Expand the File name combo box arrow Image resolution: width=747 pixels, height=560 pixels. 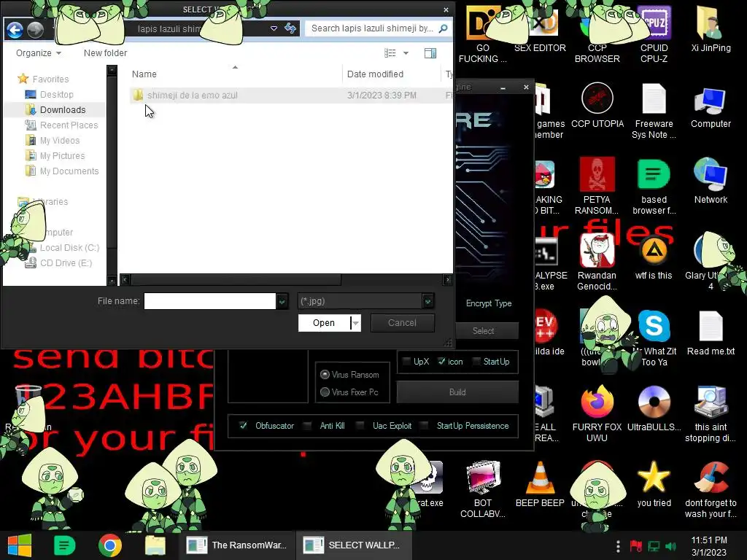282,301
